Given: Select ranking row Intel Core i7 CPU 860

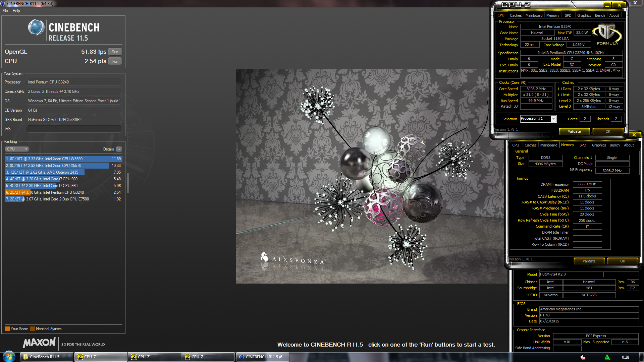Looking at the screenshot, I should click(x=63, y=186).
